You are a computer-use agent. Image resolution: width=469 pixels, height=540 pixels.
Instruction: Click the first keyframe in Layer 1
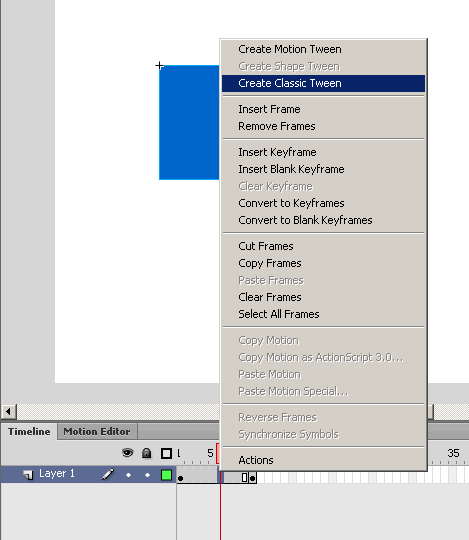click(x=180, y=478)
